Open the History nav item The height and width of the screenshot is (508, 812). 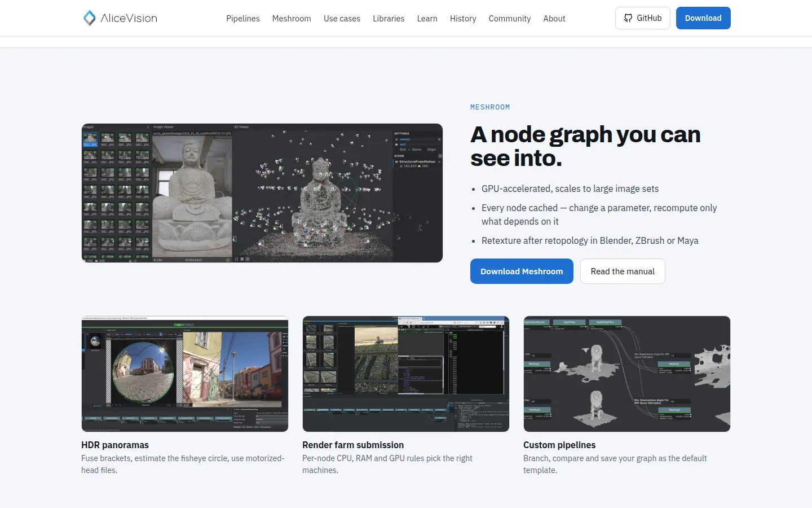(x=463, y=19)
